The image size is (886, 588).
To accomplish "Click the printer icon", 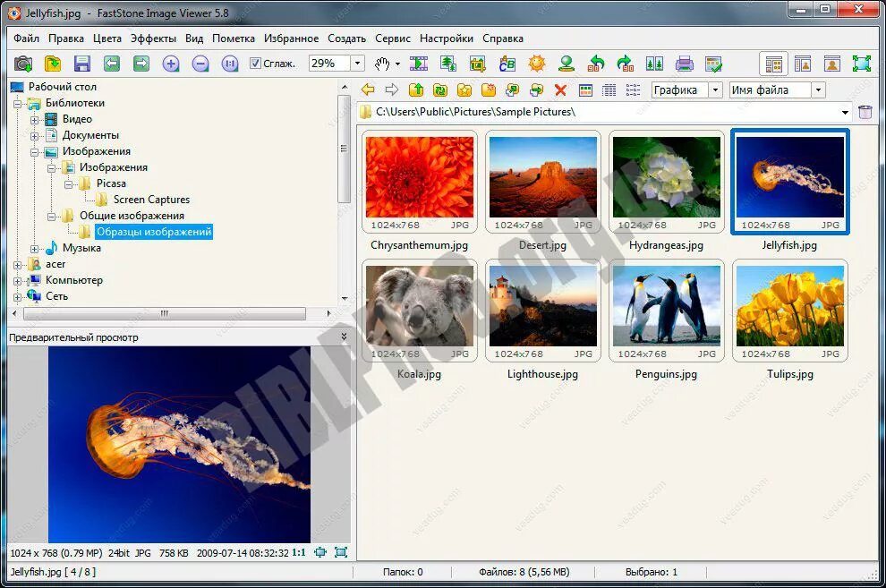I will [685, 64].
